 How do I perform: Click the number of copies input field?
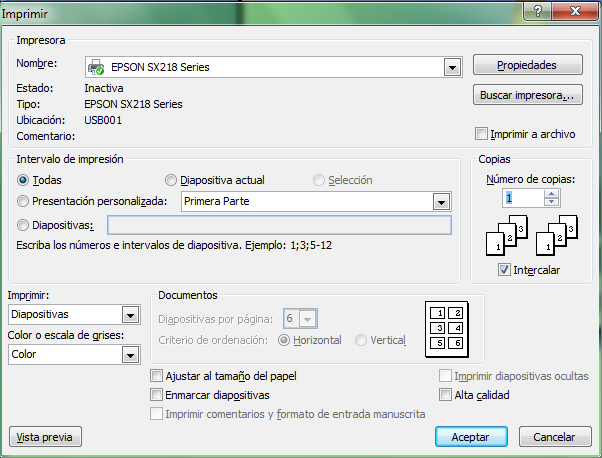point(523,198)
